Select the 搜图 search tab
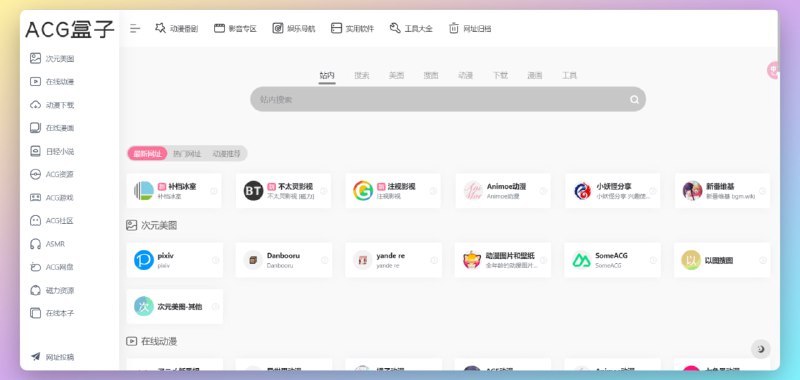Image resolution: width=800 pixels, height=380 pixels. (x=431, y=75)
